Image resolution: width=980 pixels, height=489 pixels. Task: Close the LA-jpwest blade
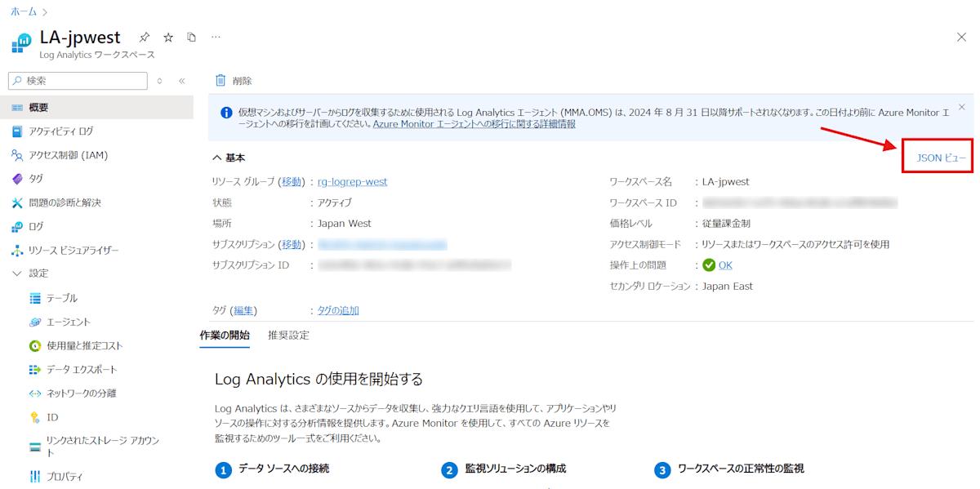coord(961,38)
